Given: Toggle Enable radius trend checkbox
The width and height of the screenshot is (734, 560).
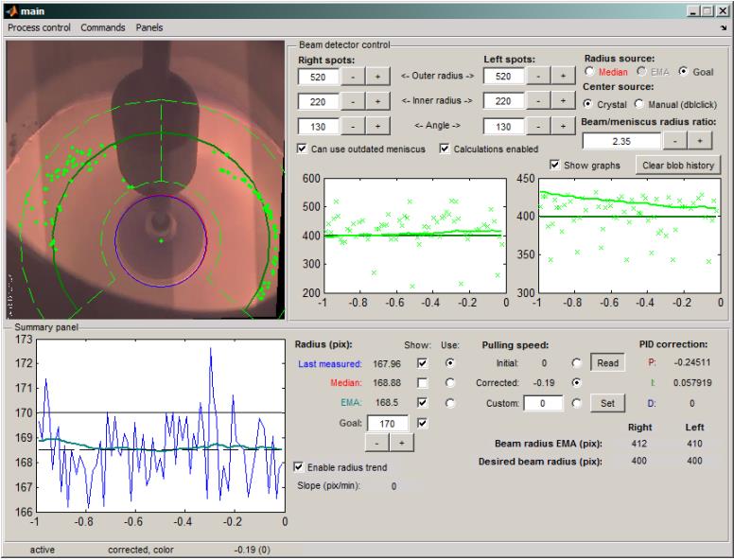Looking at the screenshot, I should [x=300, y=467].
